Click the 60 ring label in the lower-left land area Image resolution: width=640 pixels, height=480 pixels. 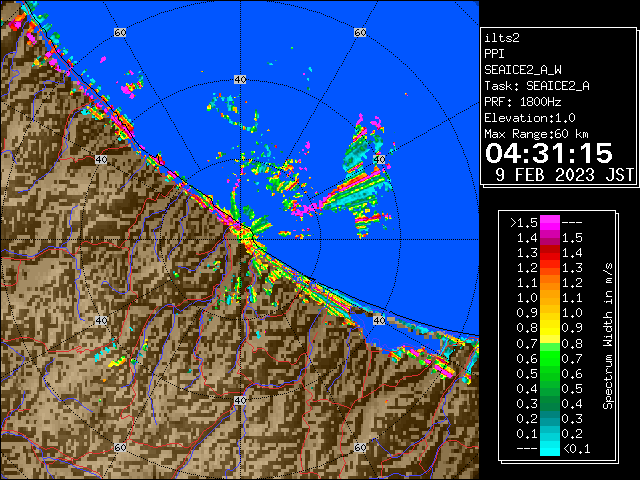pos(120,447)
